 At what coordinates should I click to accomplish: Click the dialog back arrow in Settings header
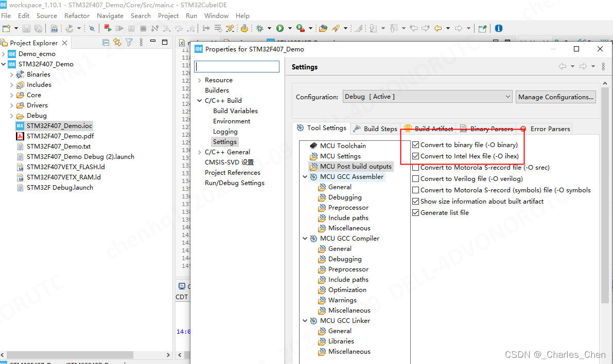click(x=563, y=66)
